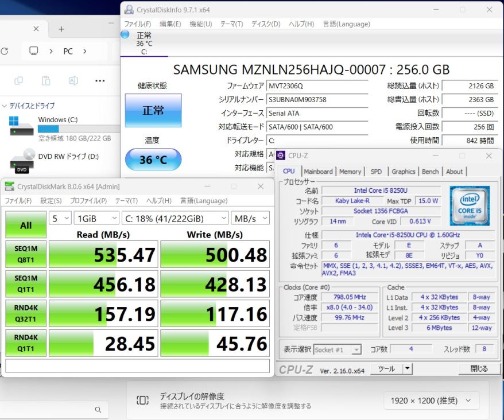Expand the chevron after PC in address bar
This screenshot has width=504, height=420.
pos(84,51)
